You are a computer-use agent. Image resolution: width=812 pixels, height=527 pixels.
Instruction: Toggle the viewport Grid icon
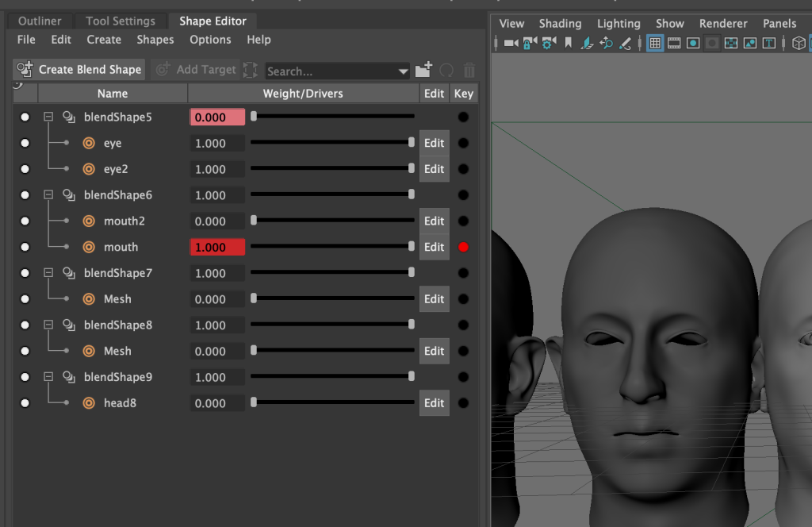click(x=655, y=43)
